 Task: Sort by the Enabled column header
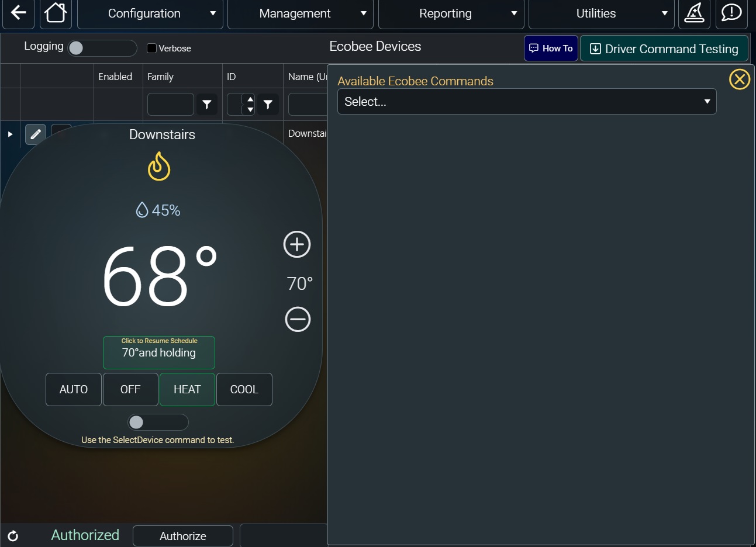tap(115, 77)
